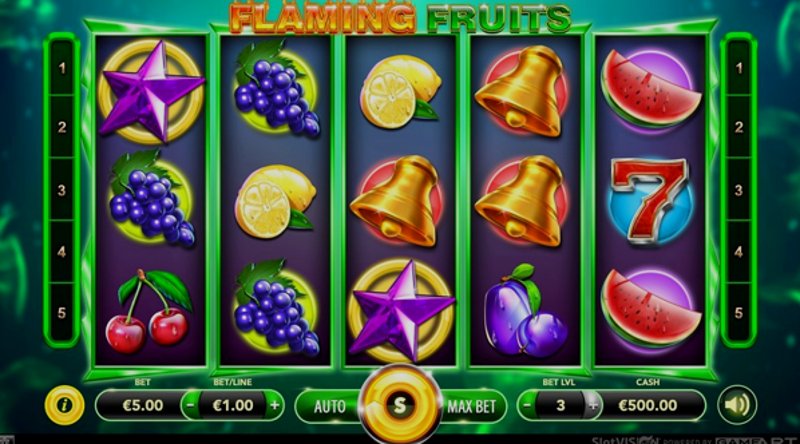Viewport: 800px width, 444px height.
Task: Set maximum wager with MAX BET button
Action: click(471, 406)
